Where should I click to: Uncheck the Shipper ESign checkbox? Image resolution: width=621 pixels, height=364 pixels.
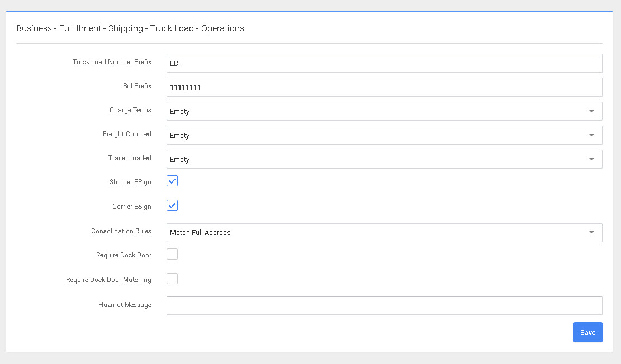click(x=172, y=181)
